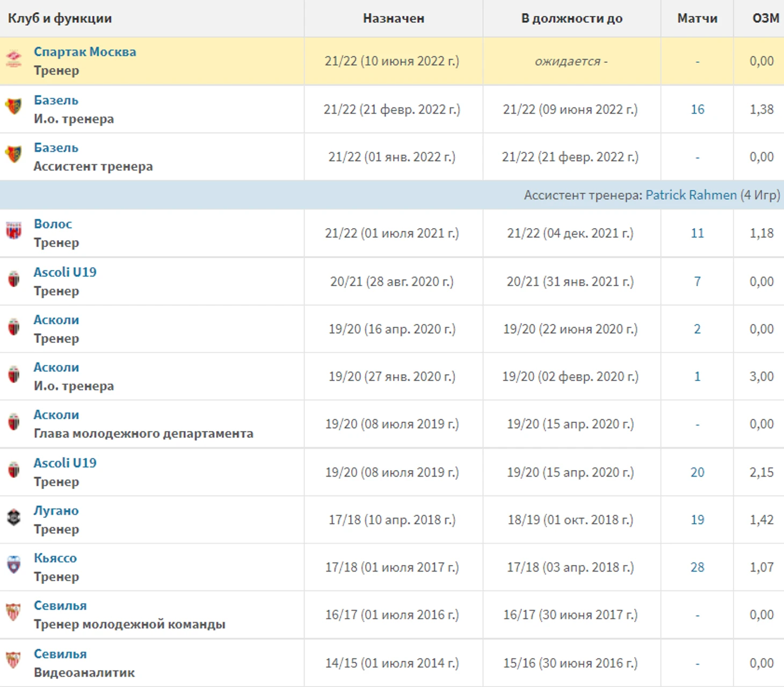Click Ascoli crest dated 16 апр. 2020
The image size is (784, 687).
[x=13, y=326]
